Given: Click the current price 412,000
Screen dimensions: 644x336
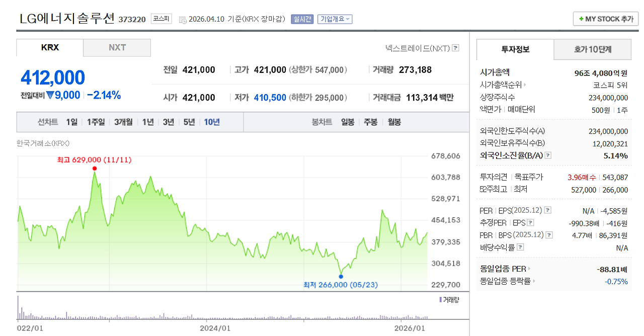Looking at the screenshot, I should (x=53, y=78).
